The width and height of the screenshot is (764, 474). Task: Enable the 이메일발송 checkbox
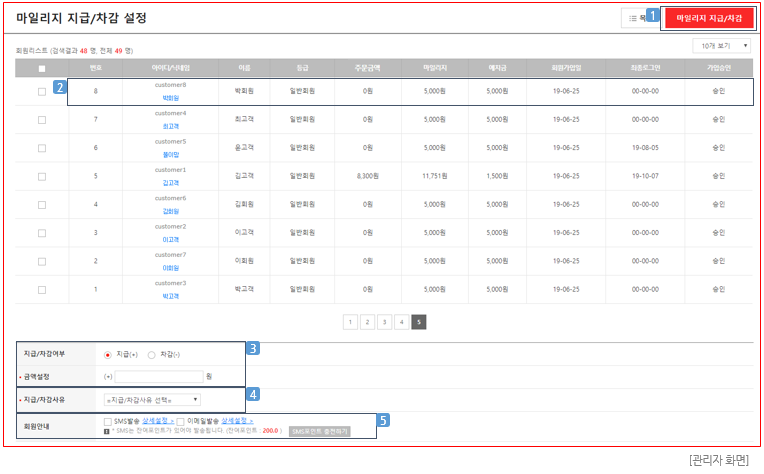click(181, 422)
